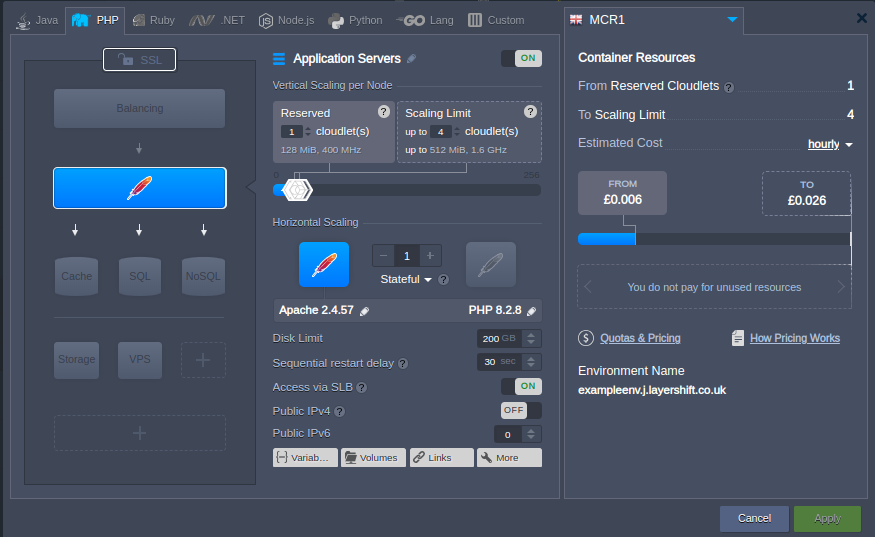Open the Links button
Image resolution: width=875 pixels, height=537 pixels.
point(441,458)
